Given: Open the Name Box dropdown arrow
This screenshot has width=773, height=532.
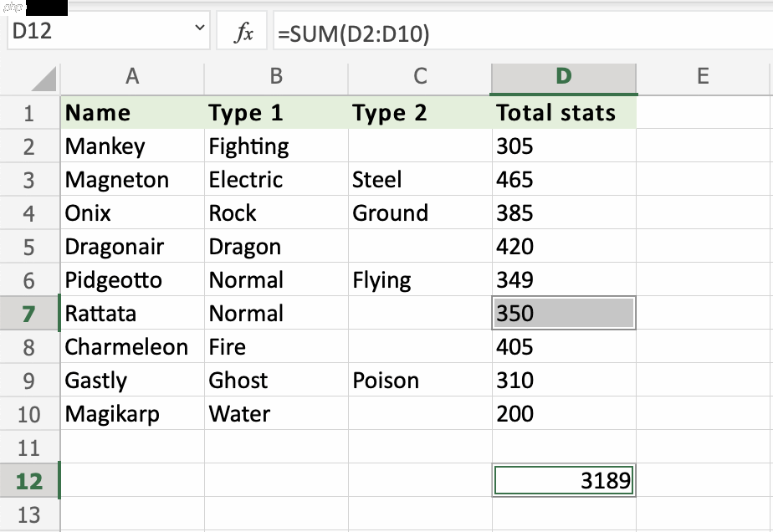Looking at the screenshot, I should 200,28.
